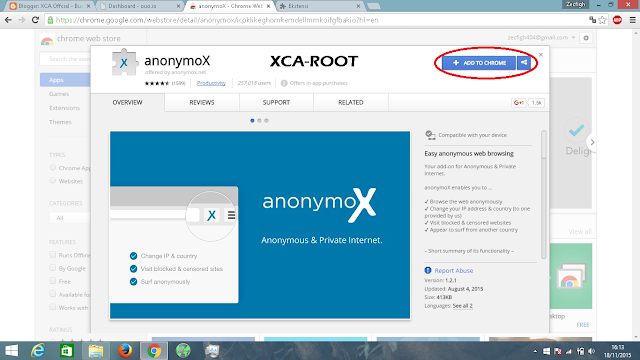Screen dimensions: 640x360
Task: Click the taskbar clock showing 18/11/2015
Action: point(618,351)
